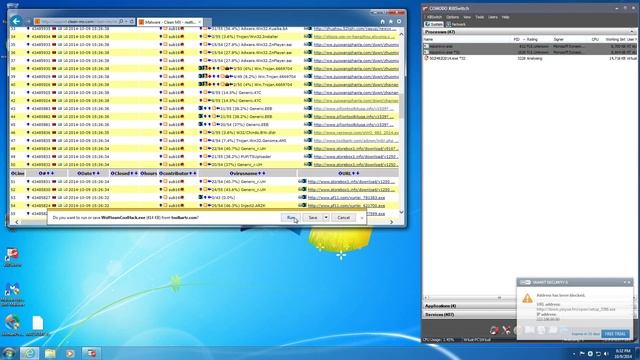Image resolution: width=640 pixels, height=360 pixels.
Task: Select the process row rated Analyzing
Action: click(x=530, y=59)
